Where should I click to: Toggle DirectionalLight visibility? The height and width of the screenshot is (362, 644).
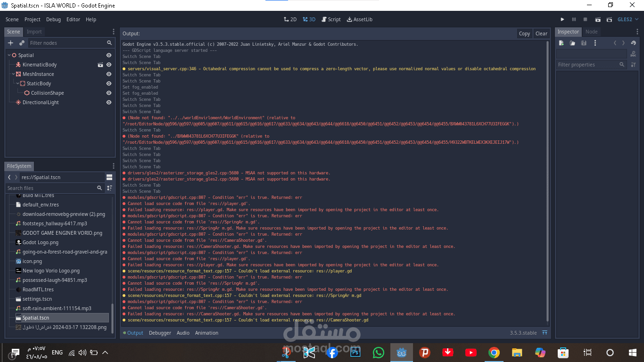tap(109, 102)
